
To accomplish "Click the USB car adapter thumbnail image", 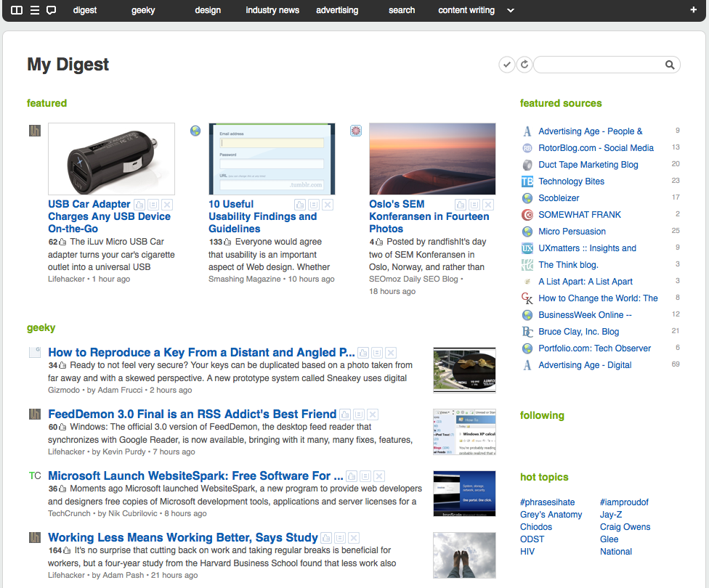I will tap(111, 159).
